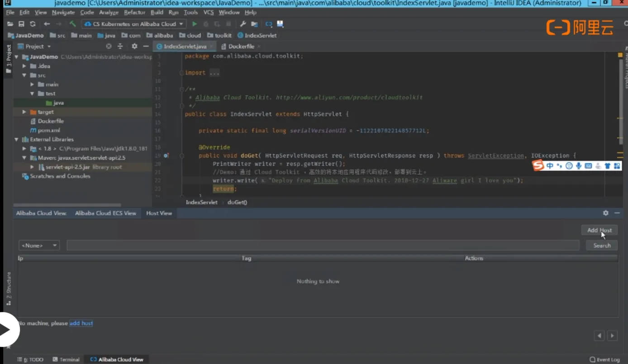Click the Sogou soft keyboard icon
The height and width of the screenshot is (364, 628).
pyautogui.click(x=588, y=166)
